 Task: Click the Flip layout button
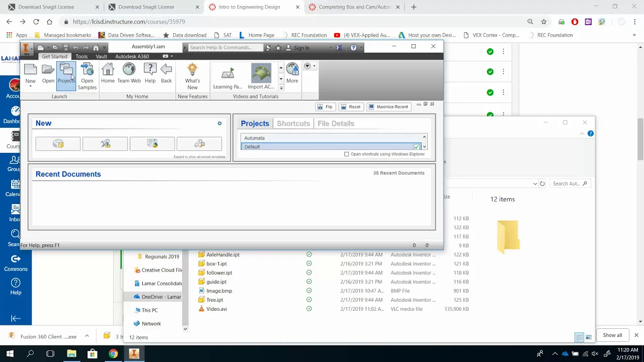pyautogui.click(x=325, y=107)
